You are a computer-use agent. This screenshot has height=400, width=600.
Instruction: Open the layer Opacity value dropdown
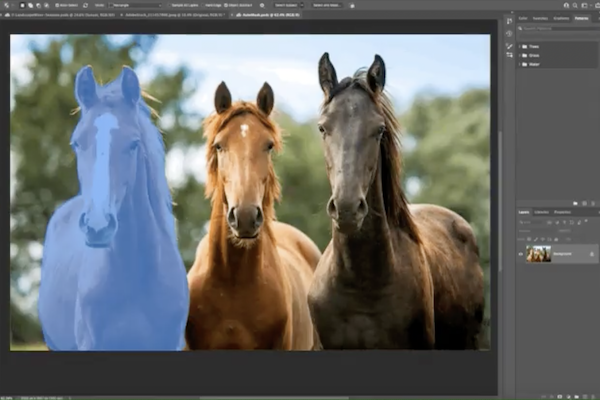566,231
